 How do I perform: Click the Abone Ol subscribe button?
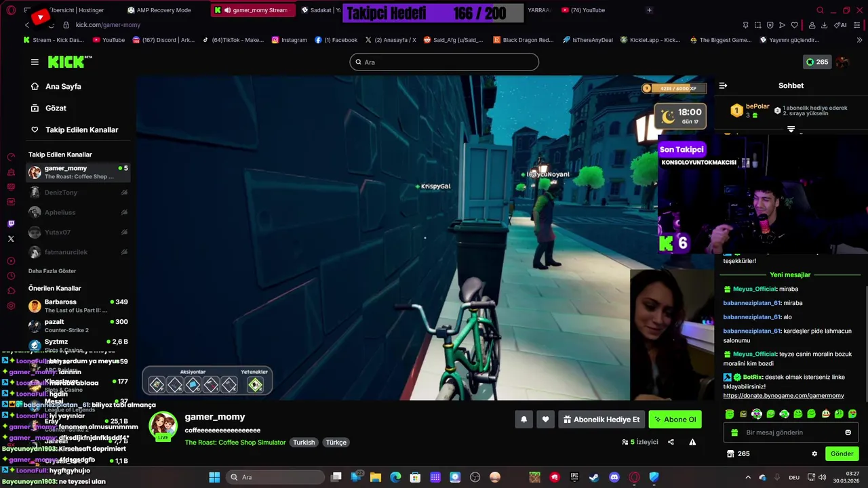coord(675,420)
